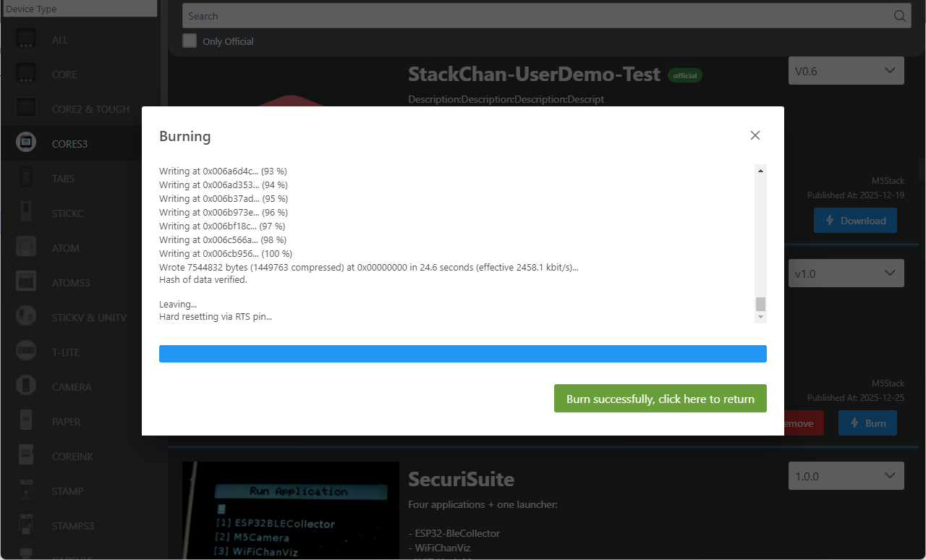Open the V0.6 version dropdown

846,71
